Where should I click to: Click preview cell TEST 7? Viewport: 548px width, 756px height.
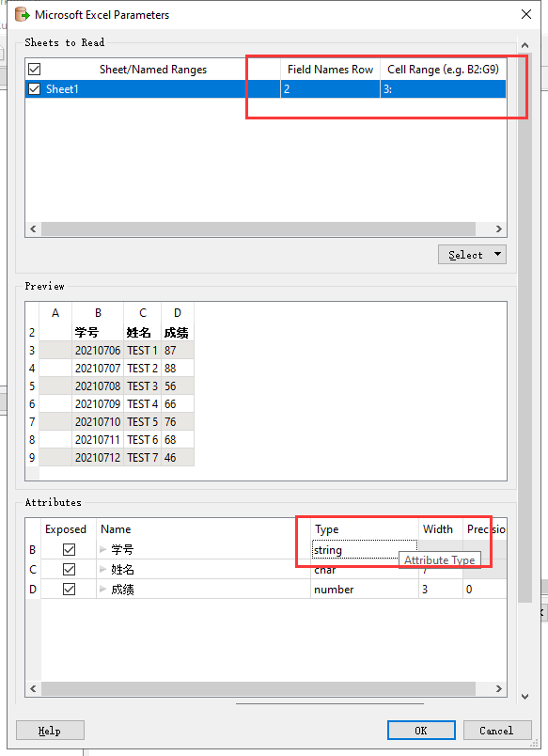pos(143,458)
